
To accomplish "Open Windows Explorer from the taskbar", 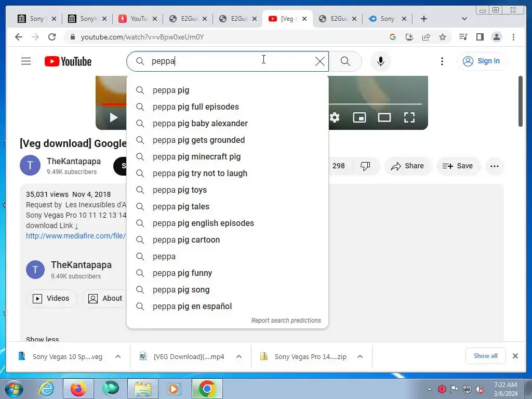I will (143, 389).
